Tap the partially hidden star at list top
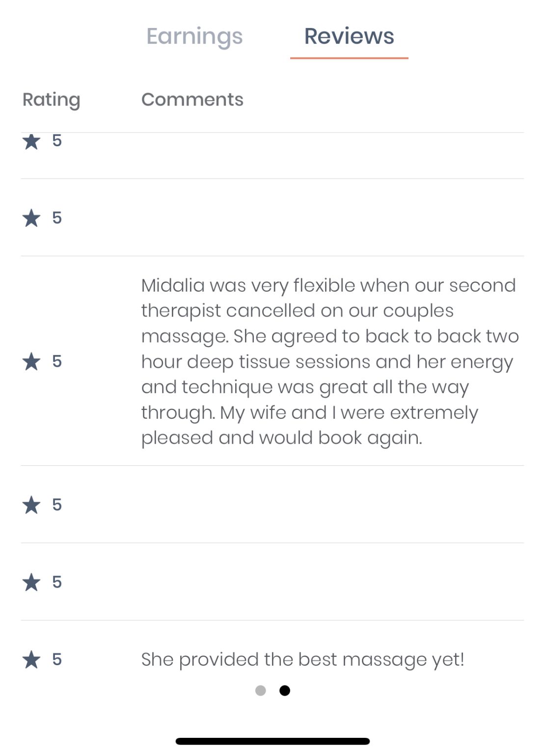Image resolution: width=545 pixels, height=756 pixels. click(31, 141)
